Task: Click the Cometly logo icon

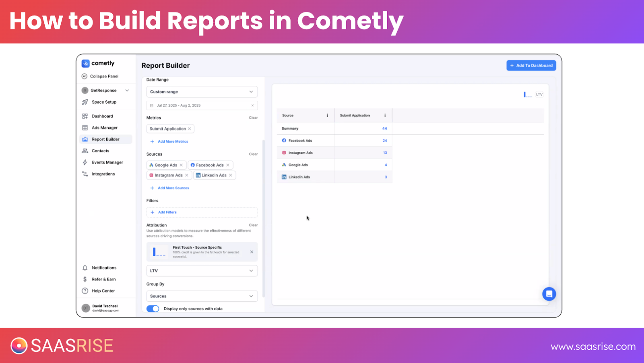Action: (x=85, y=63)
